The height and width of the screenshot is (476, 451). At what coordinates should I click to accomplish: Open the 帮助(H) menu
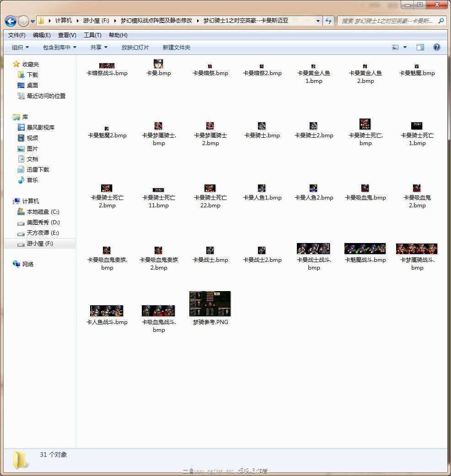click(118, 35)
